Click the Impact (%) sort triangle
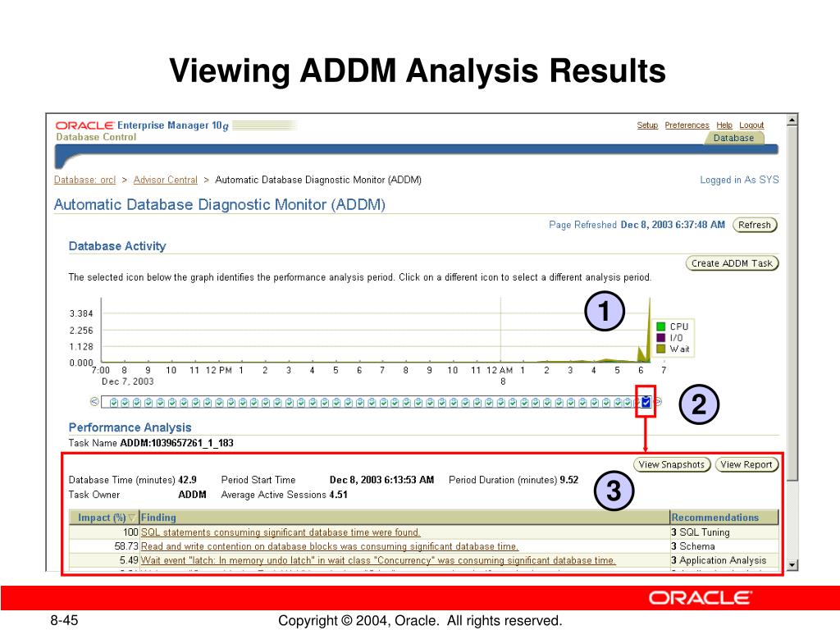This screenshot has width=840, height=630. tap(132, 518)
